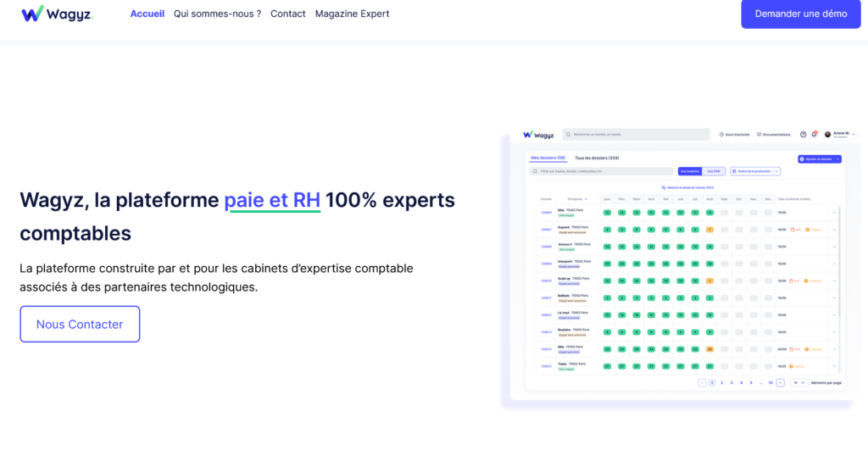
Task: Open the more-options menu in Elite row
Action: point(834,213)
